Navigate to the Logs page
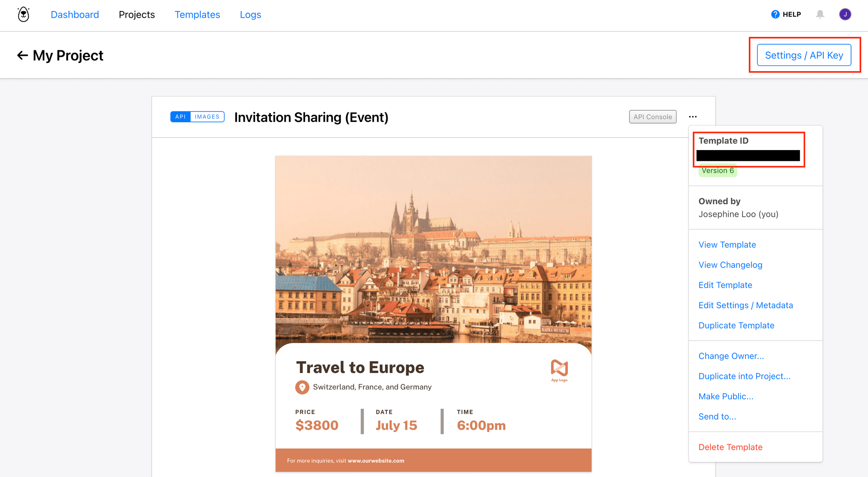 (x=250, y=14)
